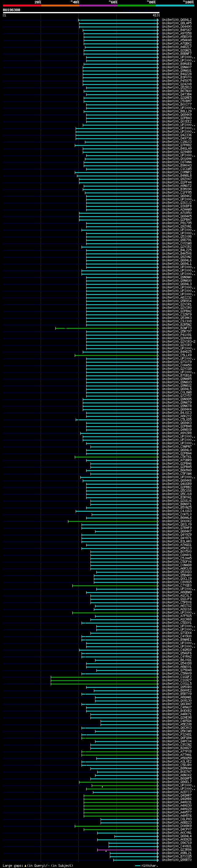Select hit label UniRef100_Q684K9
The image size is (197, 868).
[176, 115]
